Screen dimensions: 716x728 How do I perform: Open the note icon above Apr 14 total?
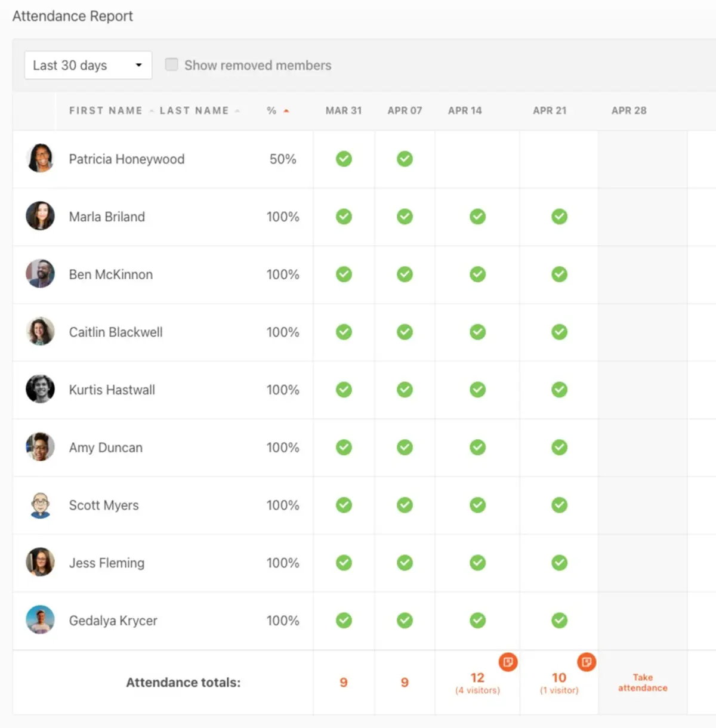[x=508, y=662]
